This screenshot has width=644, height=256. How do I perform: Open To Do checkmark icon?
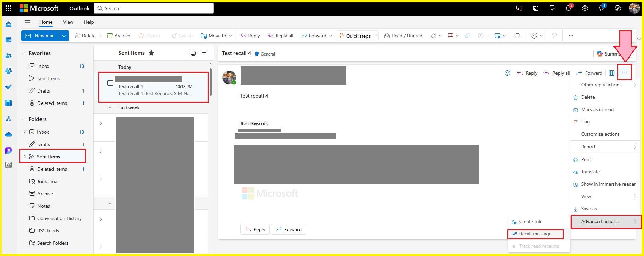(x=9, y=87)
